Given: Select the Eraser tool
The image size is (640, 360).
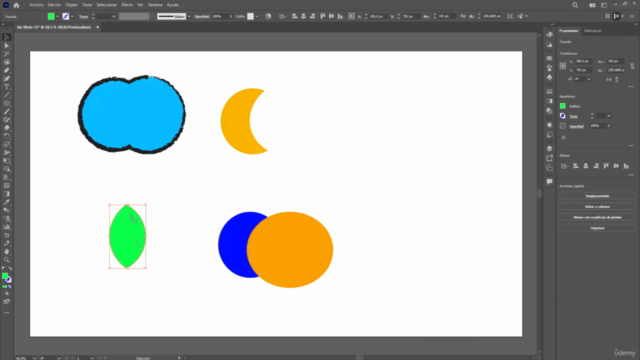Looking at the screenshot, I should click(x=7, y=128).
